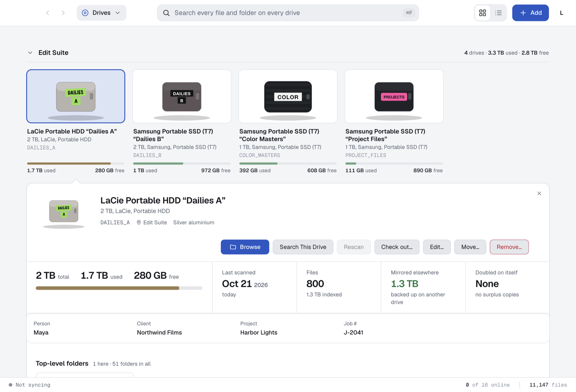The image size is (576, 392).
Task: Click the Not syncing status indicator
Action: (30, 385)
